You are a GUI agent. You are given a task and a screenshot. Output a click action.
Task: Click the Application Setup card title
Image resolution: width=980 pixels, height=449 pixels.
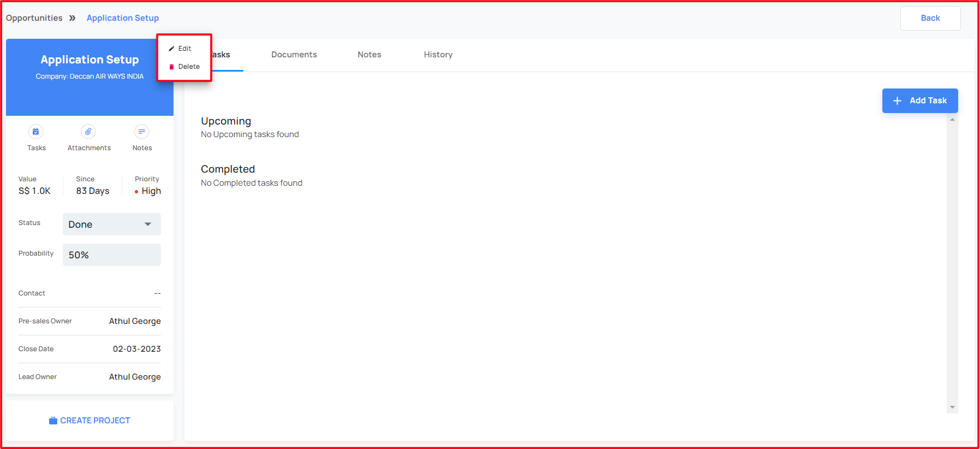(x=89, y=60)
